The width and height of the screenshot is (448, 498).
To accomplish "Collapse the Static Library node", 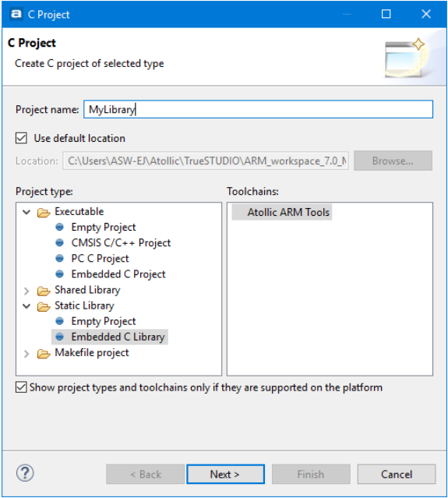I will coord(26,306).
